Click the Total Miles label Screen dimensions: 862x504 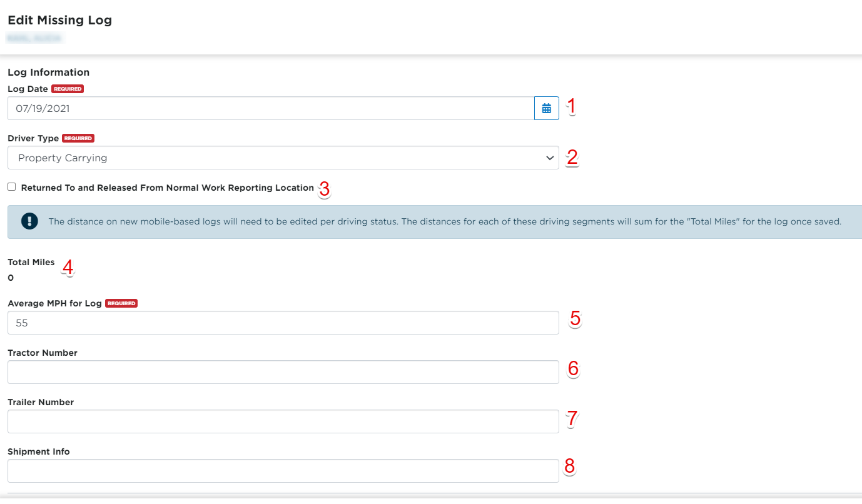click(x=31, y=262)
